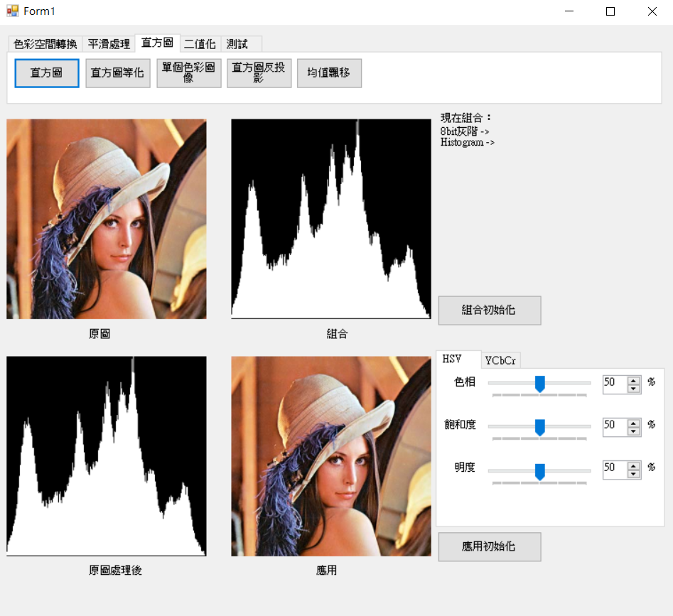The width and height of the screenshot is (673, 616).
Task: Click the Form1 window icon
Action: [13, 11]
